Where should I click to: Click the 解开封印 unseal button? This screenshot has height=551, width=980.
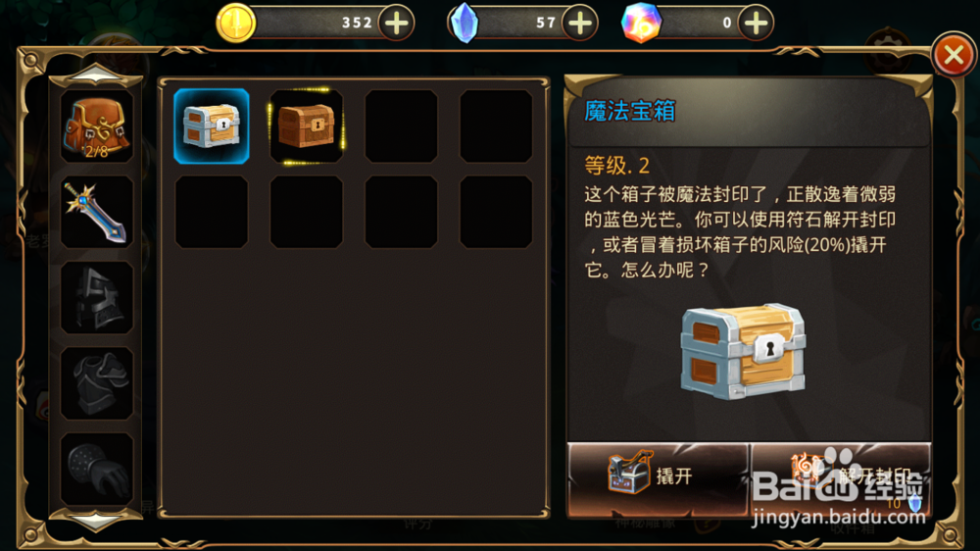841,478
